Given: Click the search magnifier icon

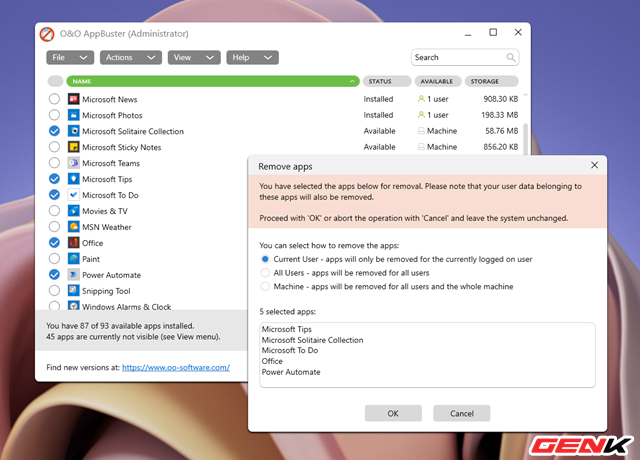Looking at the screenshot, I should point(511,58).
